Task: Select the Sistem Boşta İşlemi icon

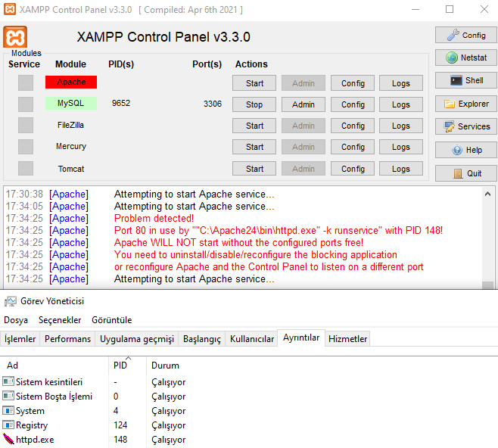Action: [8, 396]
